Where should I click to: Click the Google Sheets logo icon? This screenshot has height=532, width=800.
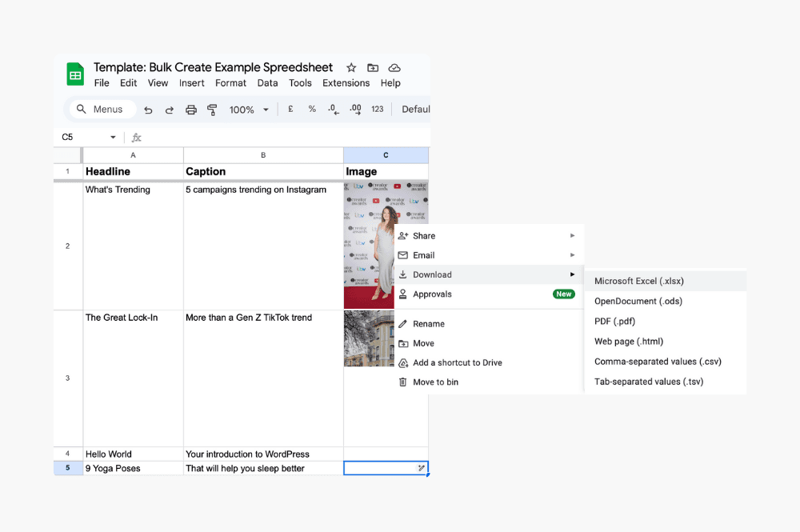click(x=75, y=75)
